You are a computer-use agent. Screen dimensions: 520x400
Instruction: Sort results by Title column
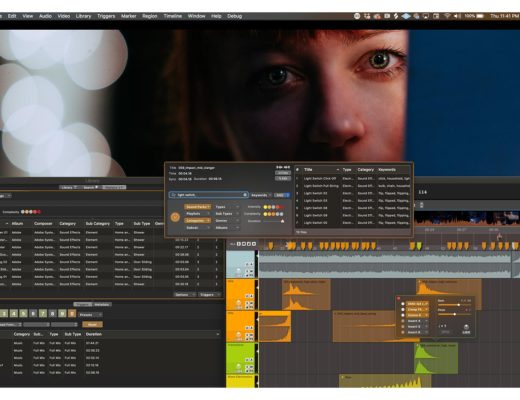pyautogui.click(x=321, y=170)
